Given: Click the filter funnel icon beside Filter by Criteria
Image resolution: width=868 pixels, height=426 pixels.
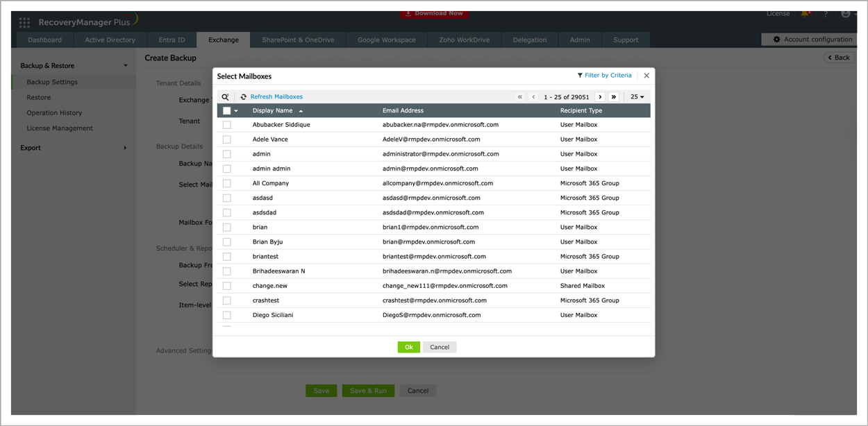Looking at the screenshot, I should 580,76.
